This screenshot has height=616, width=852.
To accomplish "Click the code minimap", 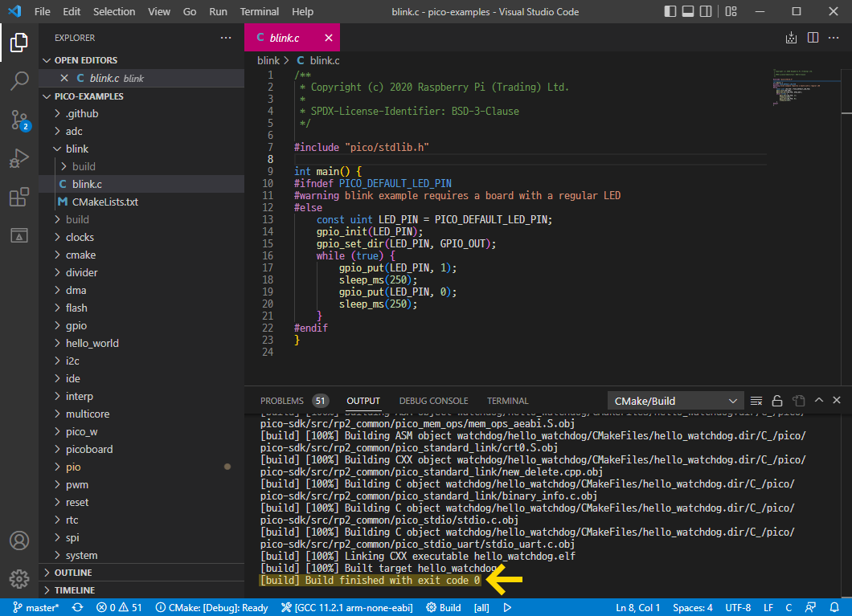I will [805, 87].
